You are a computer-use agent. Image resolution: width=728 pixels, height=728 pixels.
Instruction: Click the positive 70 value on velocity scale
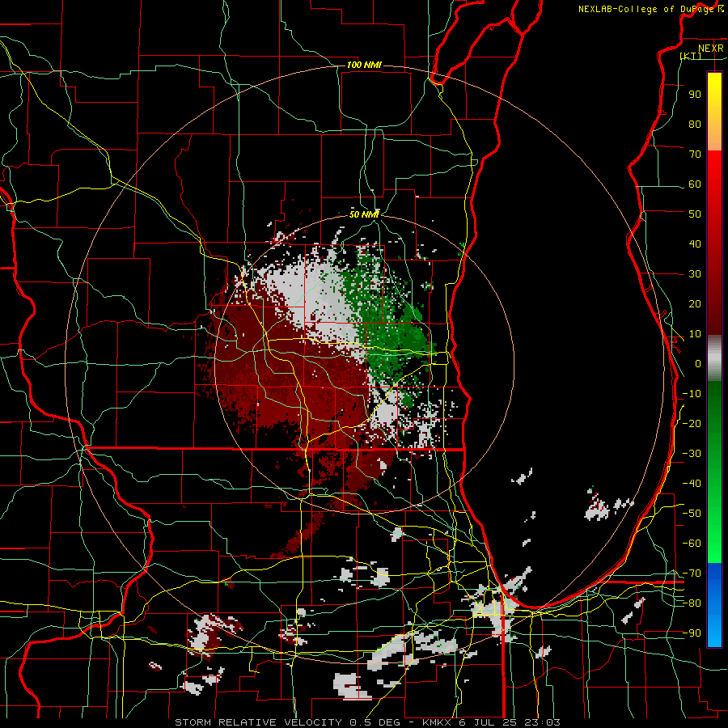pos(695,154)
